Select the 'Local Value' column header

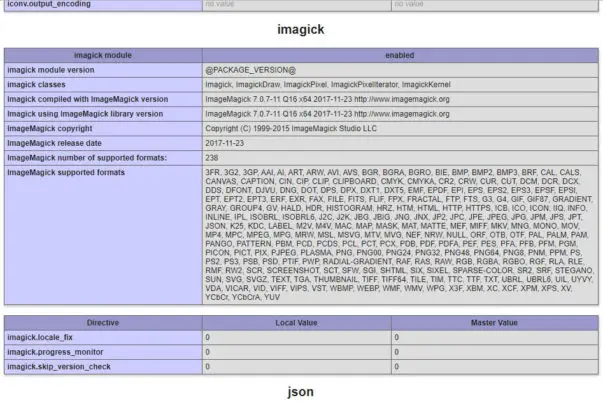pos(297,323)
